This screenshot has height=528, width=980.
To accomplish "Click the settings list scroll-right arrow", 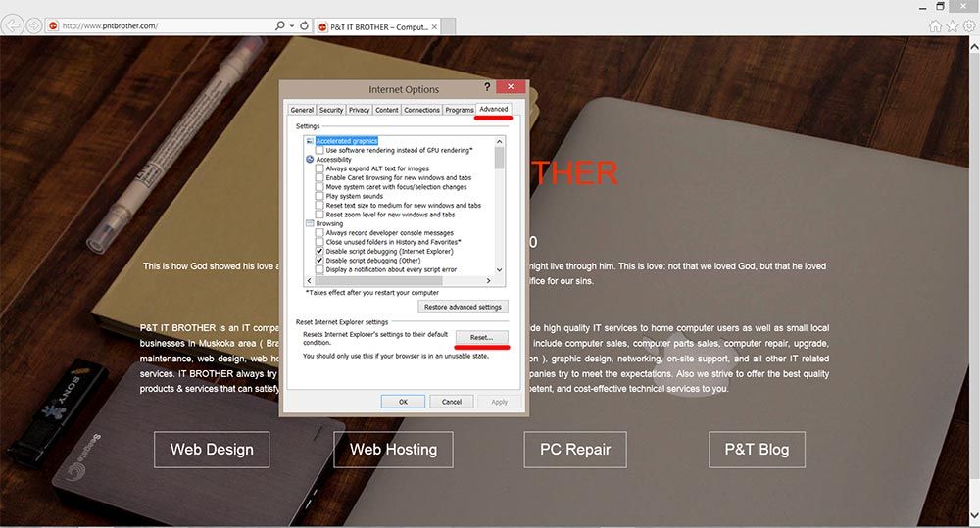I will (489, 281).
